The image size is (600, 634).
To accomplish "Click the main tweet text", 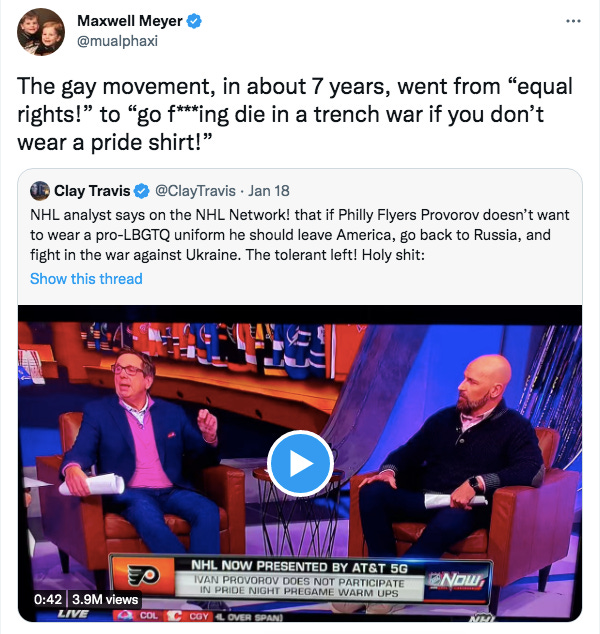I will coord(295,114).
